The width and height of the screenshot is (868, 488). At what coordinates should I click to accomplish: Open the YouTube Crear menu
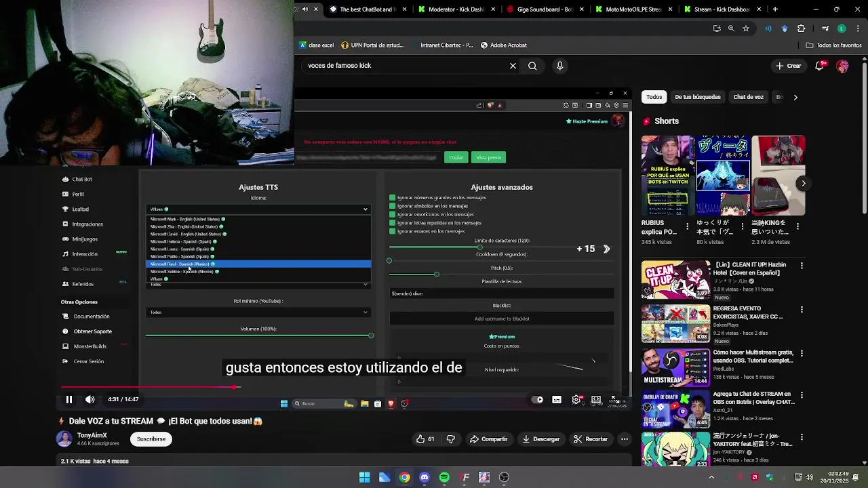tap(789, 66)
